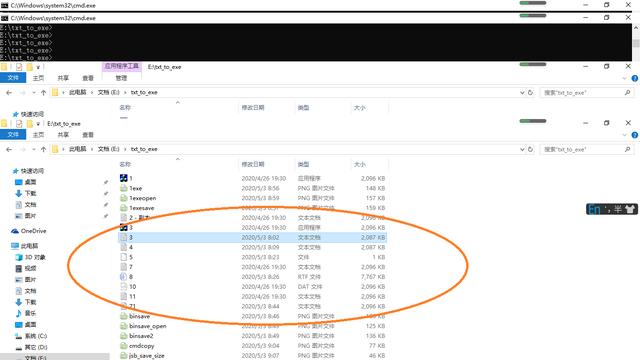Go back in front Explorer window
The image size is (640, 360).
click(9, 149)
